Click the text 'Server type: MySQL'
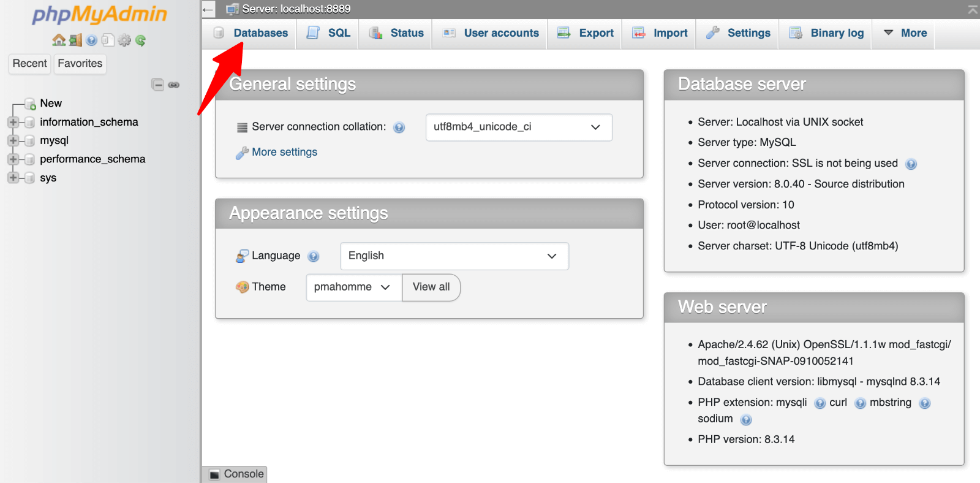The width and height of the screenshot is (980, 483). 747,142
